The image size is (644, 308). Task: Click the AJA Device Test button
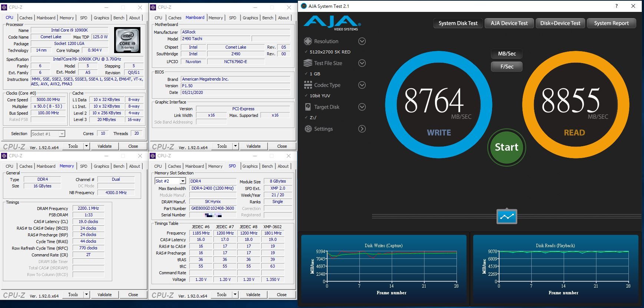pyautogui.click(x=509, y=23)
